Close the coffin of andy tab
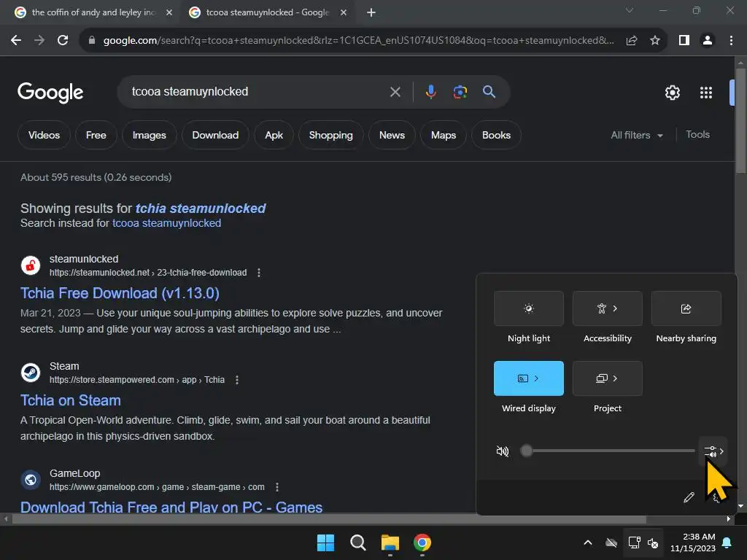The image size is (747, 560). [169, 13]
